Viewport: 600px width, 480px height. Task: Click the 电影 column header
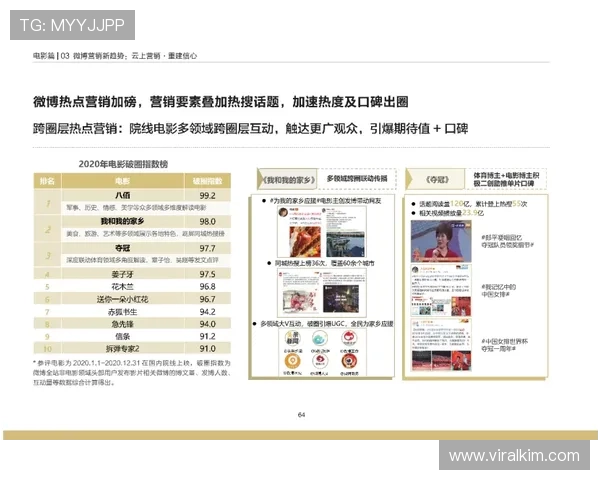[122, 181]
